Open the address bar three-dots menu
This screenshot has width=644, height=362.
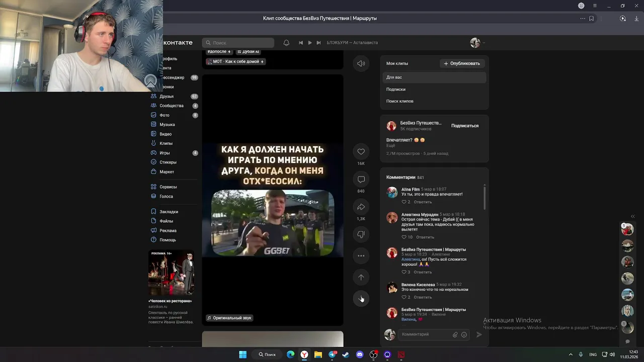tap(583, 19)
